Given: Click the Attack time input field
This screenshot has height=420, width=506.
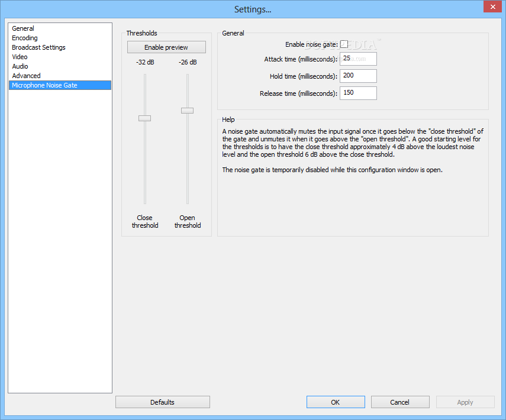Looking at the screenshot, I should 358,59.
